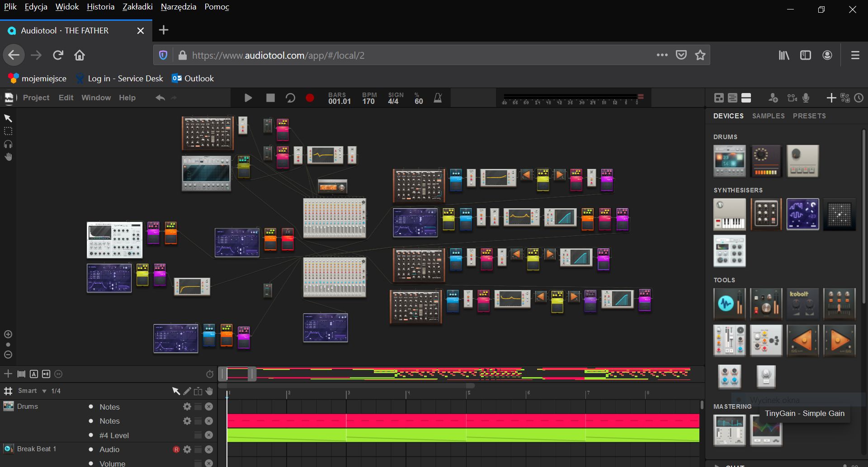
Task: Expand the Drums Notes settings gear
Action: click(x=187, y=406)
